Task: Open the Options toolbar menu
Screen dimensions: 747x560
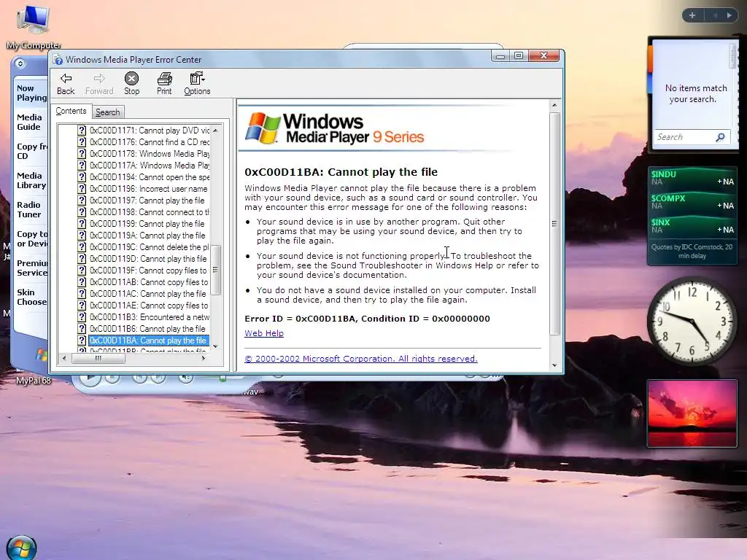Action: click(x=197, y=84)
